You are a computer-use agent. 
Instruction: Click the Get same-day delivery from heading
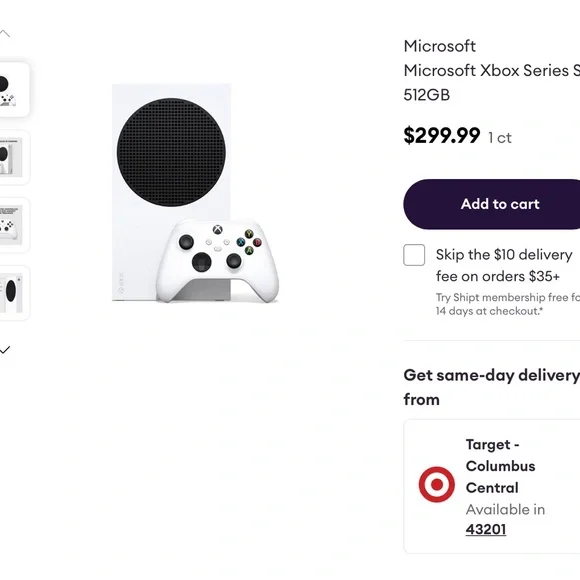(x=492, y=387)
